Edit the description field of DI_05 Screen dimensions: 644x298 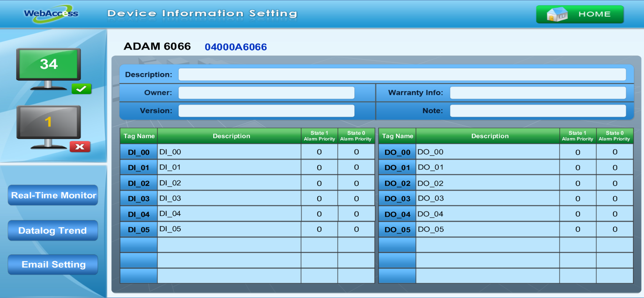click(x=229, y=230)
